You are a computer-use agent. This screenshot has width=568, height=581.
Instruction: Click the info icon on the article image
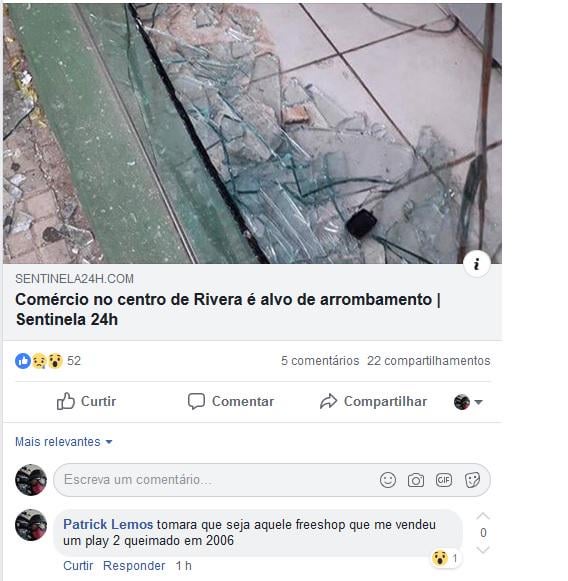(476, 264)
